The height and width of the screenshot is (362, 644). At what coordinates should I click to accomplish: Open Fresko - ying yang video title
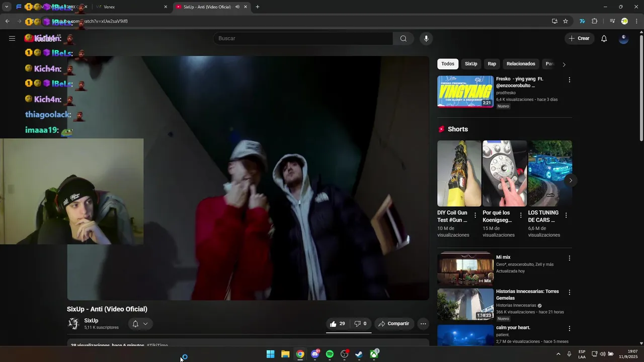[520, 82]
